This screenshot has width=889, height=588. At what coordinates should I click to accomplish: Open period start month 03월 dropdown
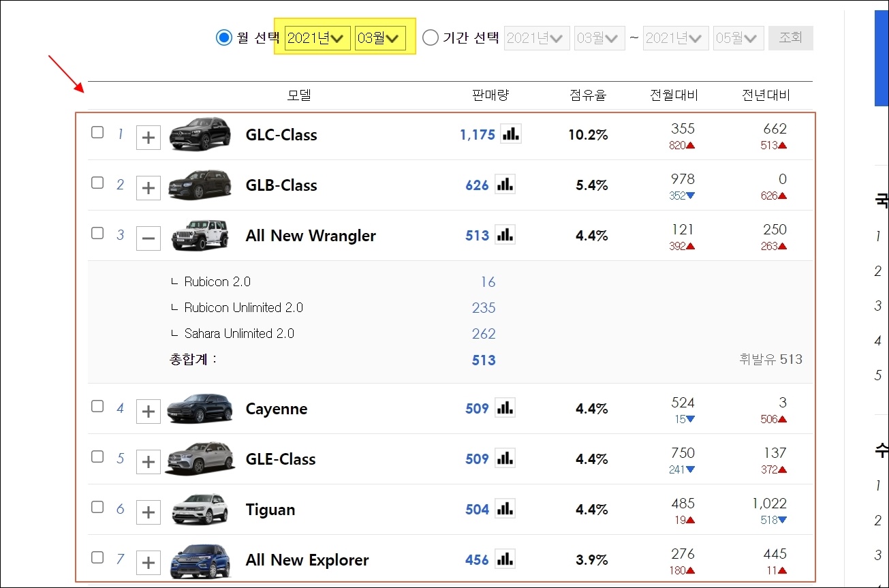point(599,38)
